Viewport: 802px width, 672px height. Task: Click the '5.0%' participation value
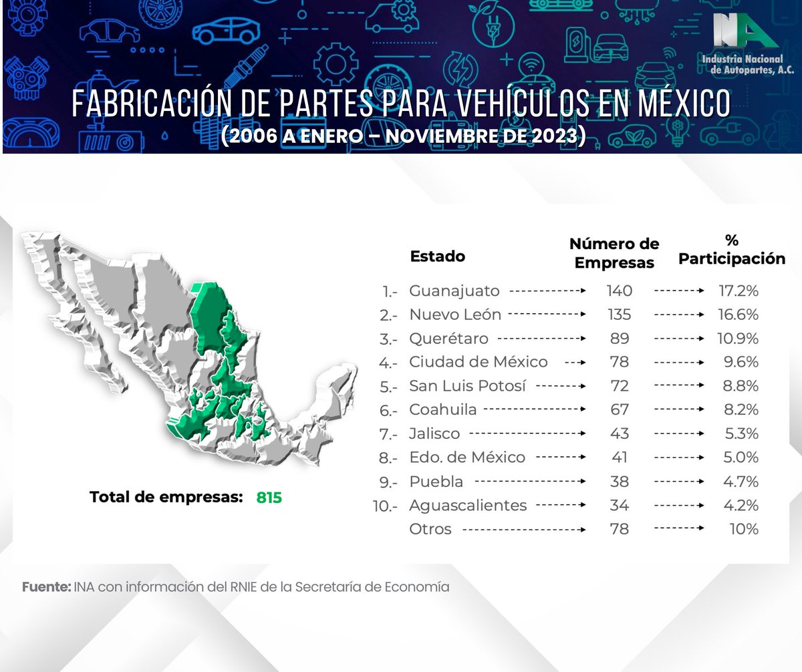(x=742, y=458)
